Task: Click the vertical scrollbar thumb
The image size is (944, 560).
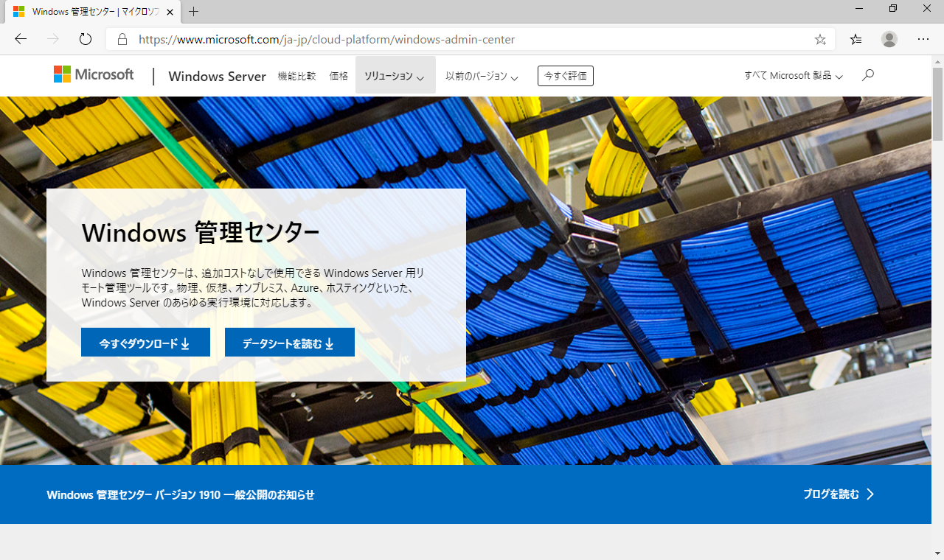Action: coord(937,104)
